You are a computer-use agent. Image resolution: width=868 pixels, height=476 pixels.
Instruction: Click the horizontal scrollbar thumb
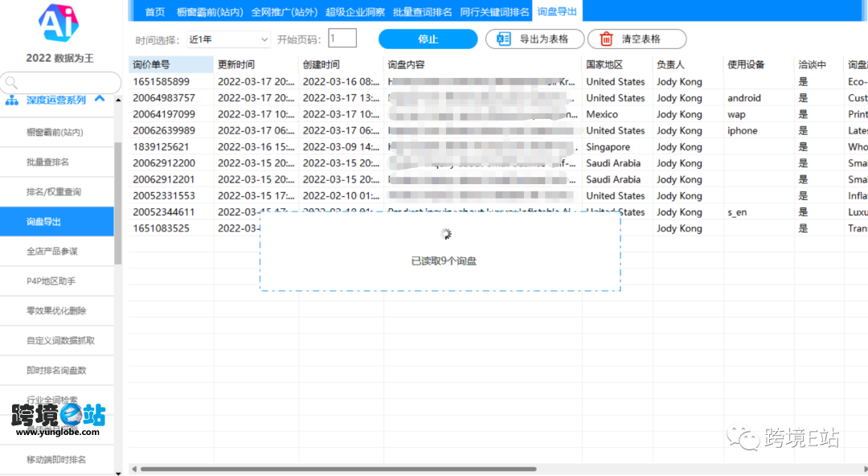338,470
